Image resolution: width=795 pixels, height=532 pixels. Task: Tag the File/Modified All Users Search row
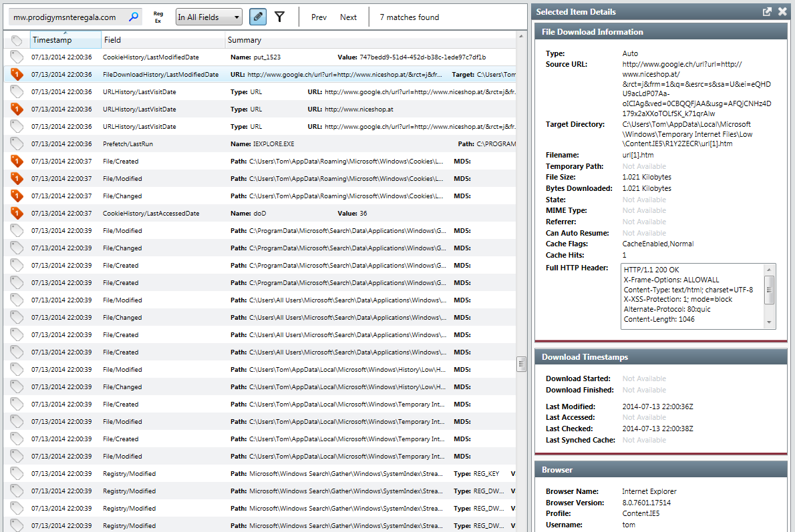[17, 300]
